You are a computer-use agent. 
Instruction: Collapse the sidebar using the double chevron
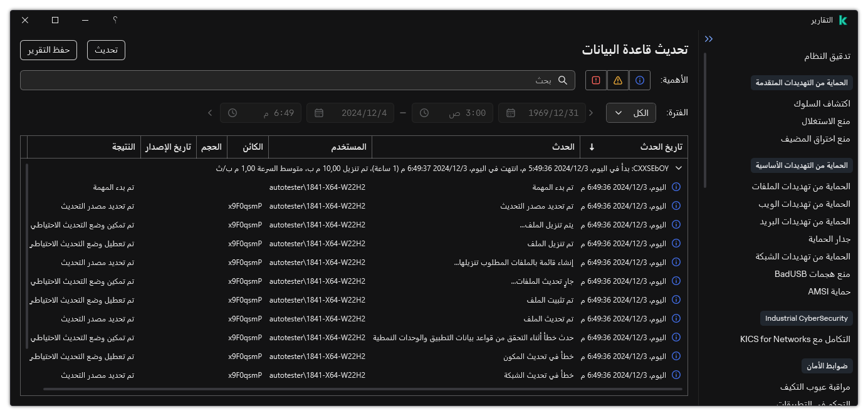tap(708, 39)
